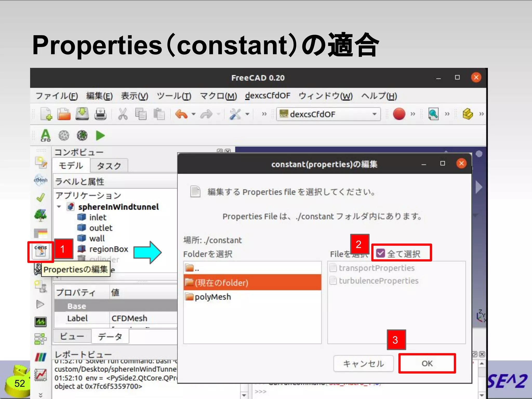532x399 pixels.
Task: Open the マクロ(M) menu
Action: pyautogui.click(x=218, y=96)
